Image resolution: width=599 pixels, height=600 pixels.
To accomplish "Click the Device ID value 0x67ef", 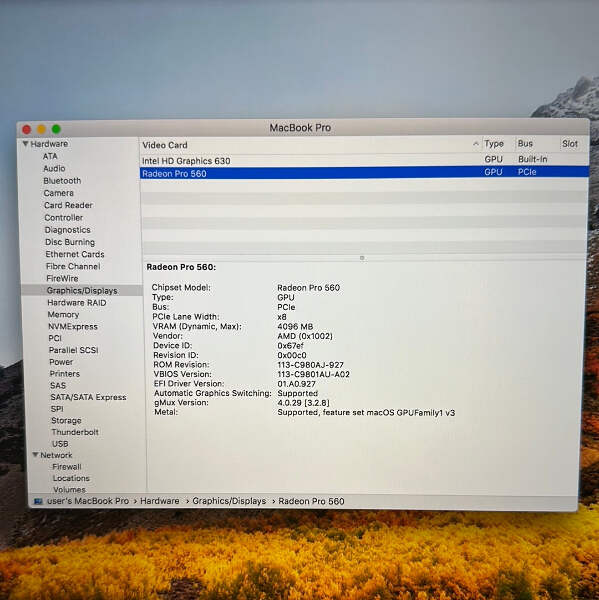I will point(291,346).
